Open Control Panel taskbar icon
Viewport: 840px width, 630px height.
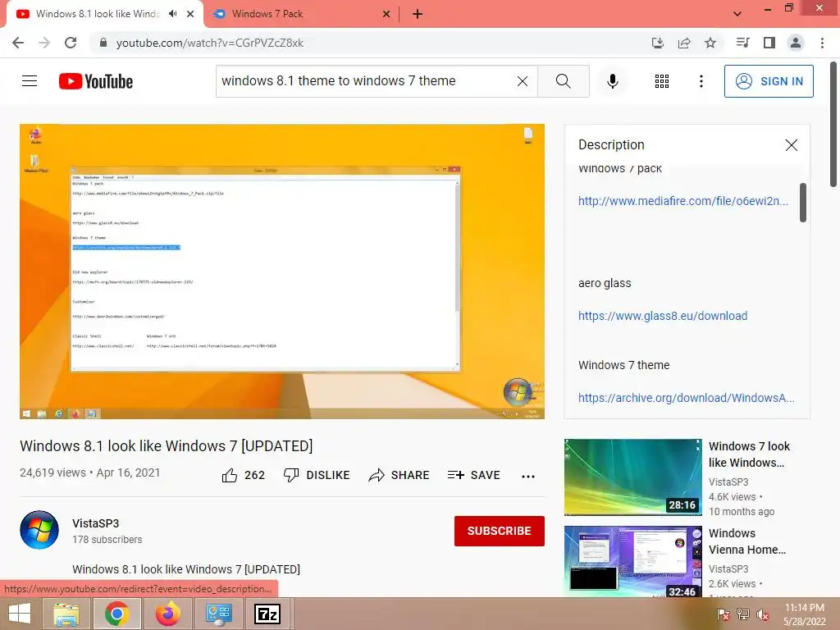click(218, 614)
